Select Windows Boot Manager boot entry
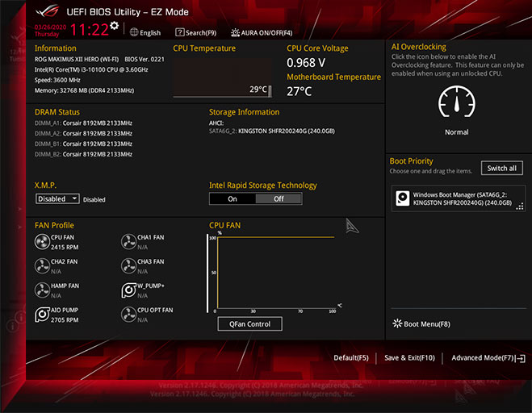The image size is (532, 413). pos(459,198)
